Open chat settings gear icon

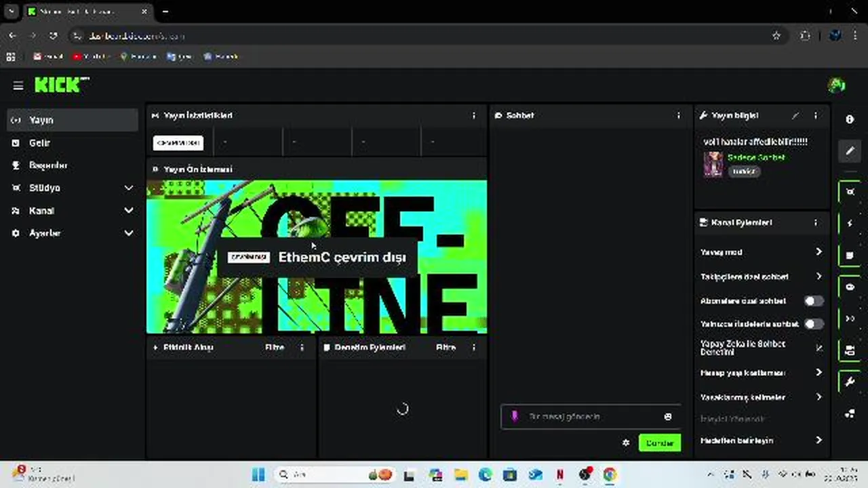point(626,443)
